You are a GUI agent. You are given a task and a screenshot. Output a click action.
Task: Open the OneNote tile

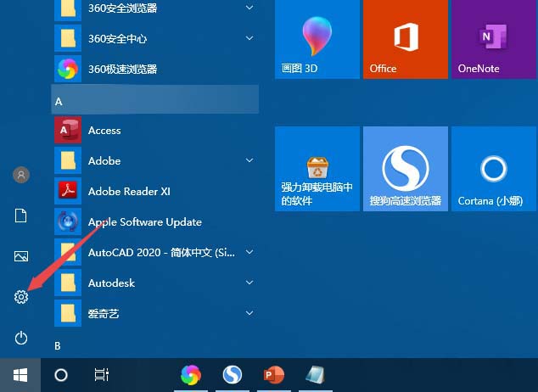pyautogui.click(x=494, y=39)
